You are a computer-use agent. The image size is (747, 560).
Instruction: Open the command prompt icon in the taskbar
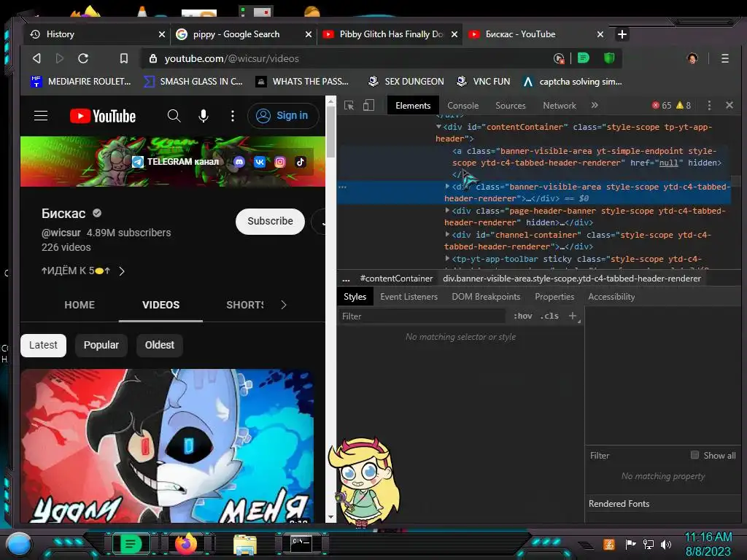pyautogui.click(x=301, y=544)
